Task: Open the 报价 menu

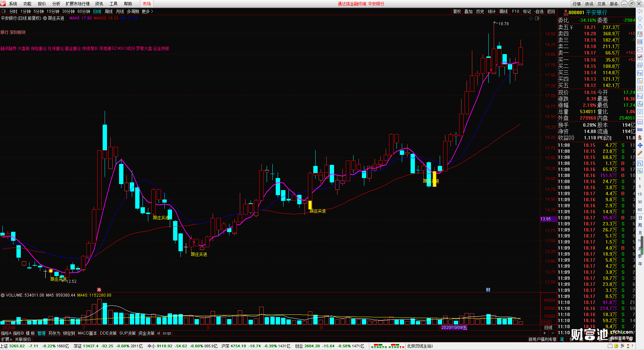Action: (42, 4)
